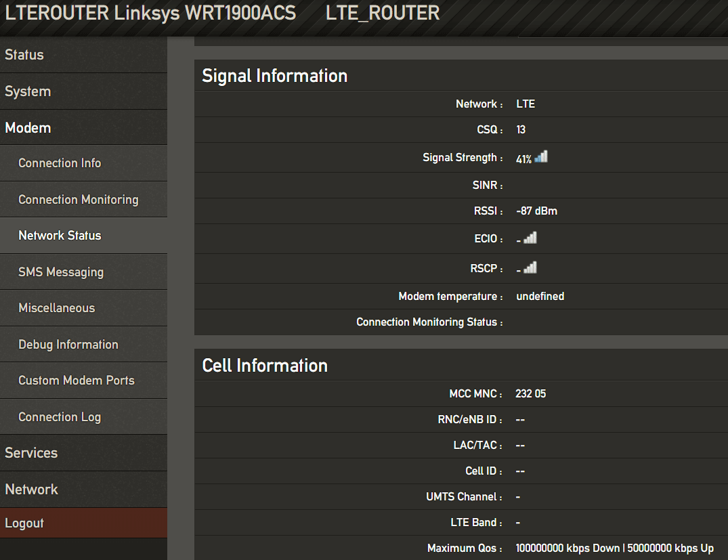Click the RSCP signal bars icon
The height and width of the screenshot is (560, 728).
tap(532, 267)
